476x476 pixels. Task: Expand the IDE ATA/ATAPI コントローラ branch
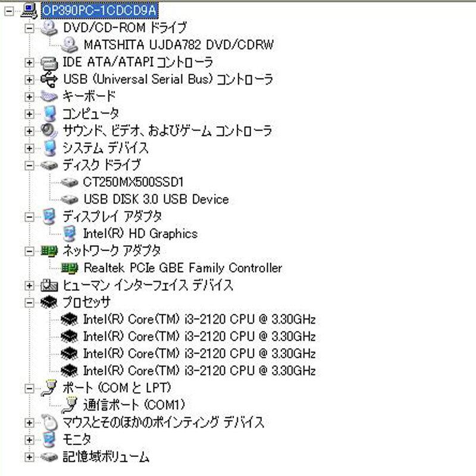29,62
